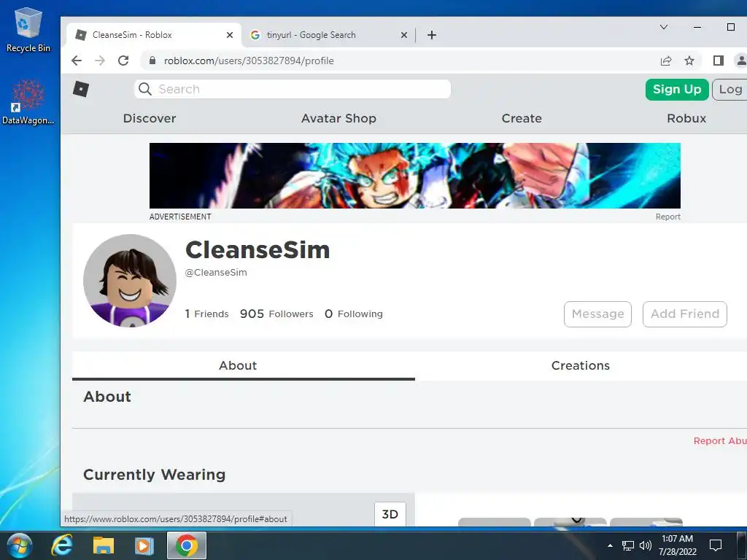The image size is (747, 560).
Task: Click the green Sign Up button
Action: coord(677,90)
